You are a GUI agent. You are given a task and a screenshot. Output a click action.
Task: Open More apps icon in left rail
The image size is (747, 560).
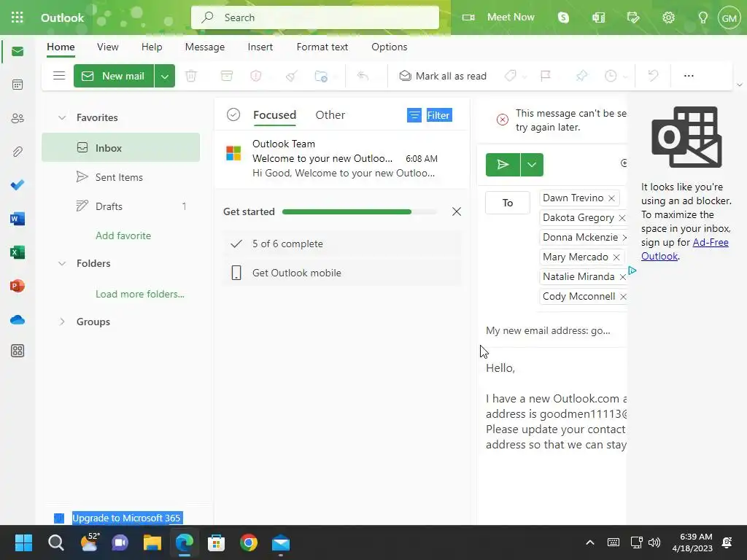click(x=18, y=351)
